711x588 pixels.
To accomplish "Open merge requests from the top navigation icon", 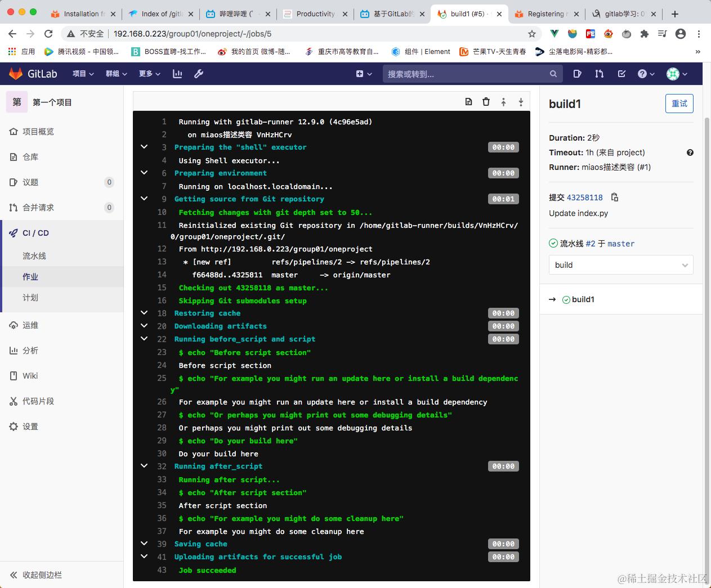I will click(x=598, y=74).
